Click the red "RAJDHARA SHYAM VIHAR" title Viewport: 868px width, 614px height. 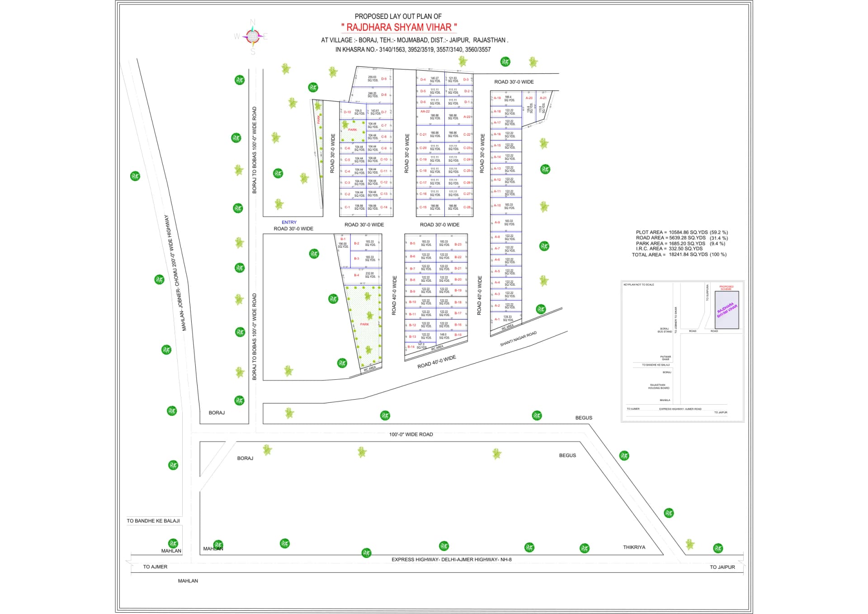coord(399,28)
